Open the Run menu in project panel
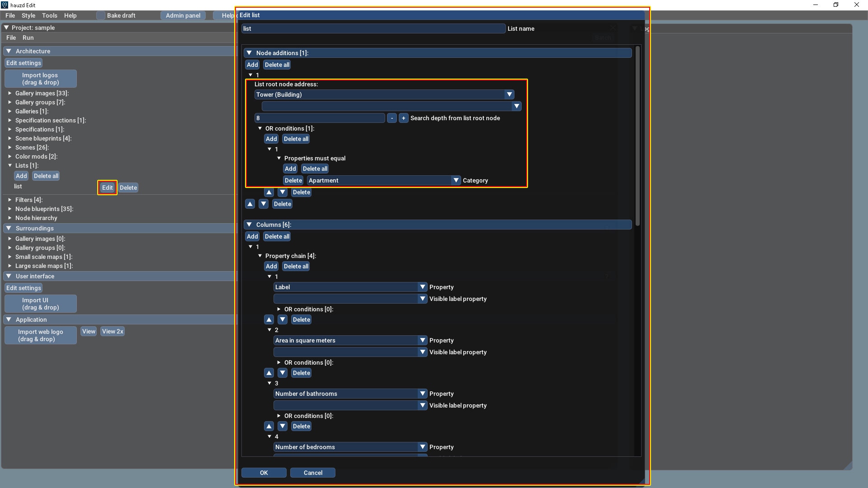This screenshot has width=868, height=488. pyautogui.click(x=28, y=38)
